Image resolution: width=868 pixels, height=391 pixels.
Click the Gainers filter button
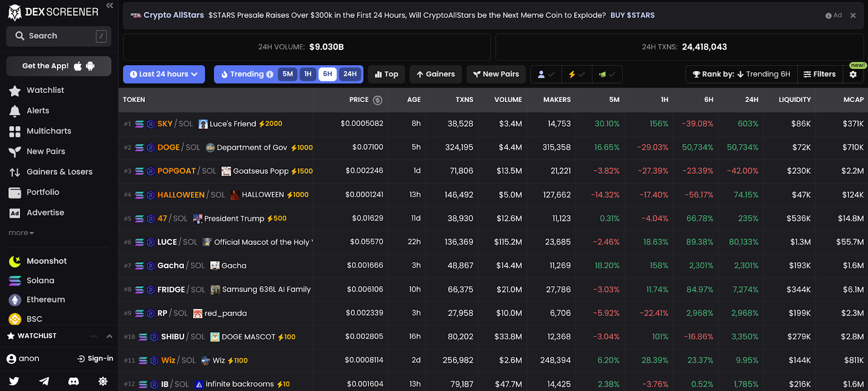436,74
